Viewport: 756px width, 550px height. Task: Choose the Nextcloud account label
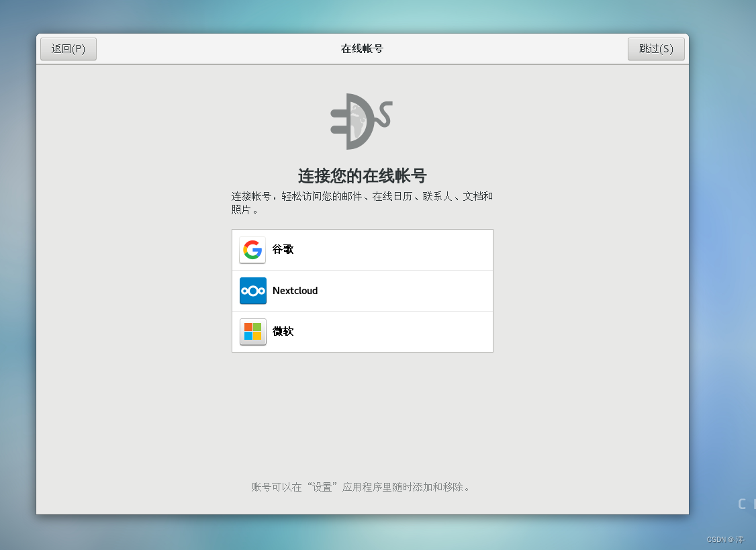[295, 291]
